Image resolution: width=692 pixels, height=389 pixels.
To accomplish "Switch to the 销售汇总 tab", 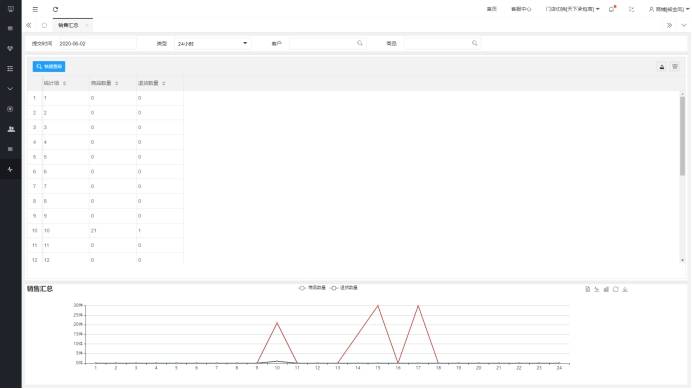I will click(68, 26).
